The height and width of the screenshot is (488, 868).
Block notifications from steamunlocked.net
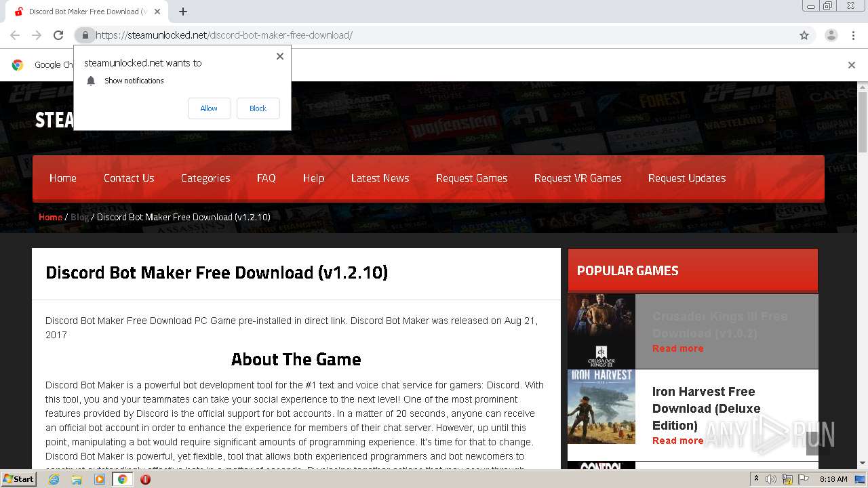pyautogui.click(x=258, y=108)
